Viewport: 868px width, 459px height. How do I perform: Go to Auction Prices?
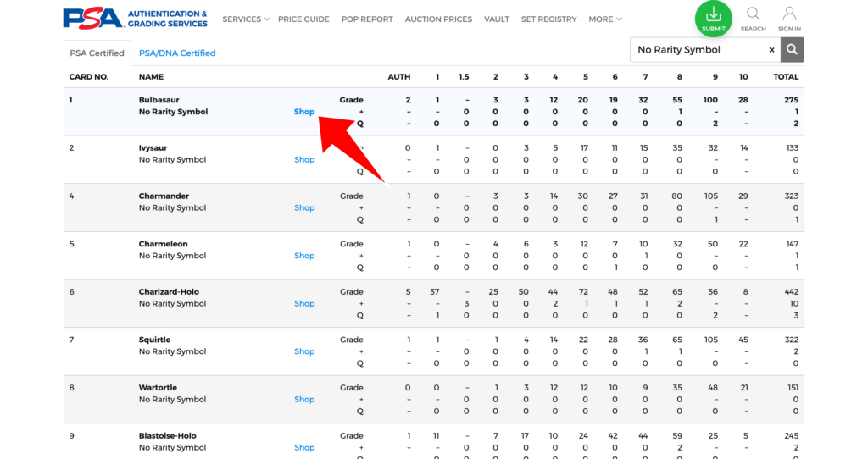[438, 19]
